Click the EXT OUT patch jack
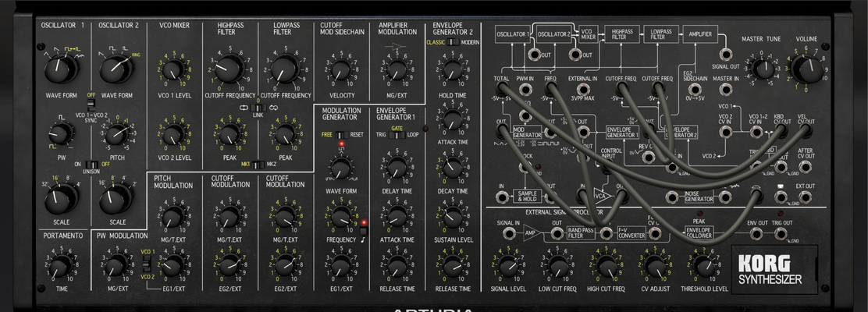This screenshot has height=312, width=868. pos(806,197)
